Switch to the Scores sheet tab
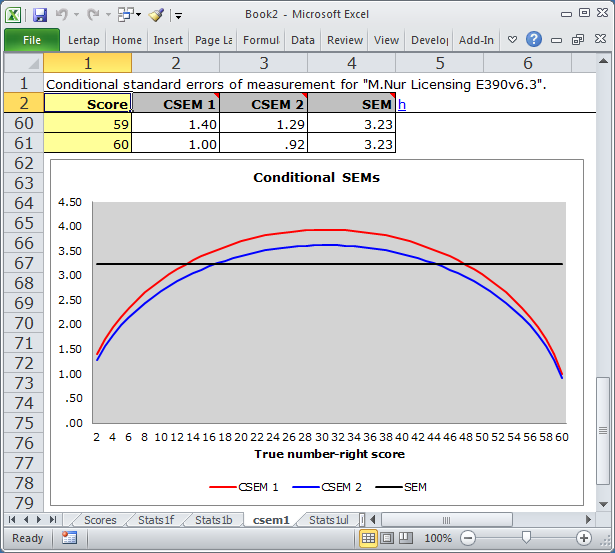Viewport: 615px width, 553px height. (x=100, y=520)
